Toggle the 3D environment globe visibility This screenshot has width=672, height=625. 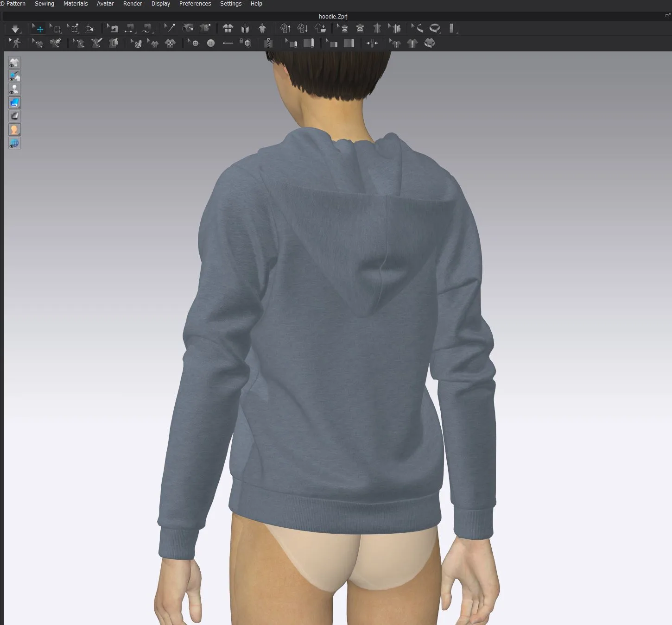click(14, 144)
